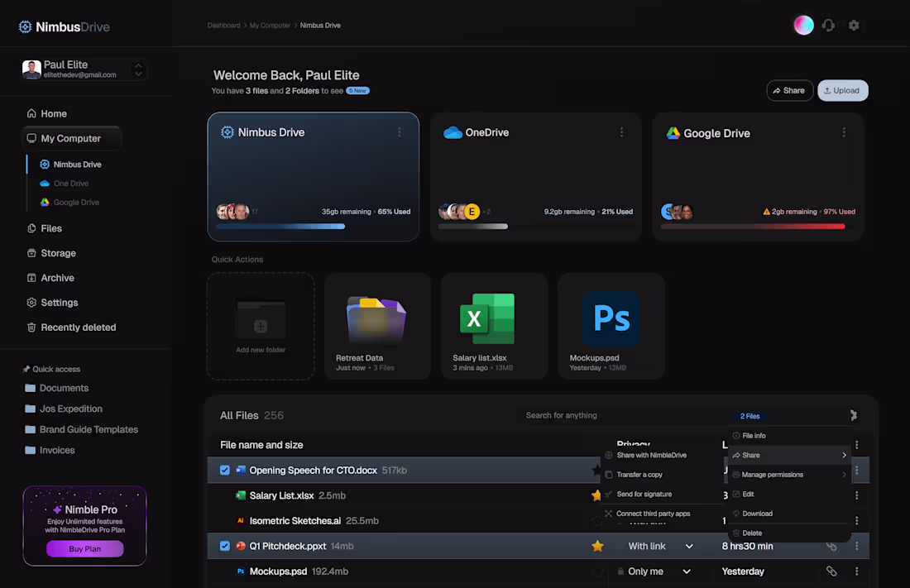The image size is (910, 588).
Task: Select One Drive under My Computer
Action: [64, 184]
